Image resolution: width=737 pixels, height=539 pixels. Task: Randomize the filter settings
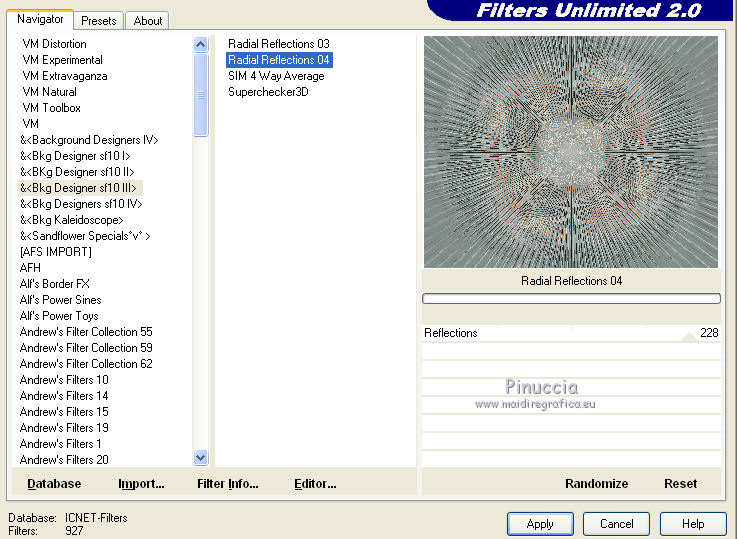point(596,483)
